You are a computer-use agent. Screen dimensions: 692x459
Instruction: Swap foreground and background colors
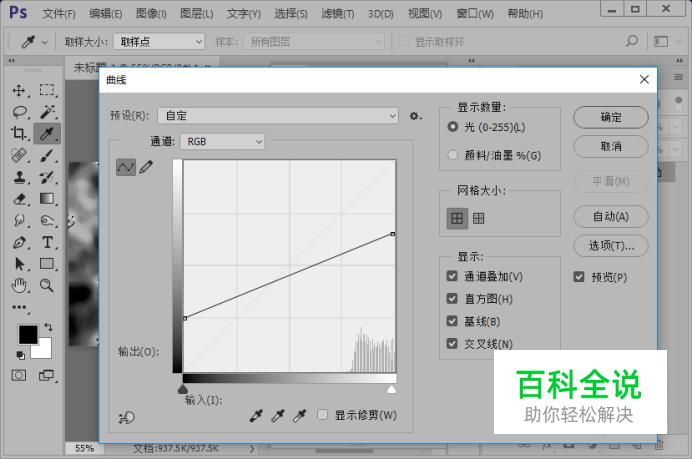pos(48,327)
